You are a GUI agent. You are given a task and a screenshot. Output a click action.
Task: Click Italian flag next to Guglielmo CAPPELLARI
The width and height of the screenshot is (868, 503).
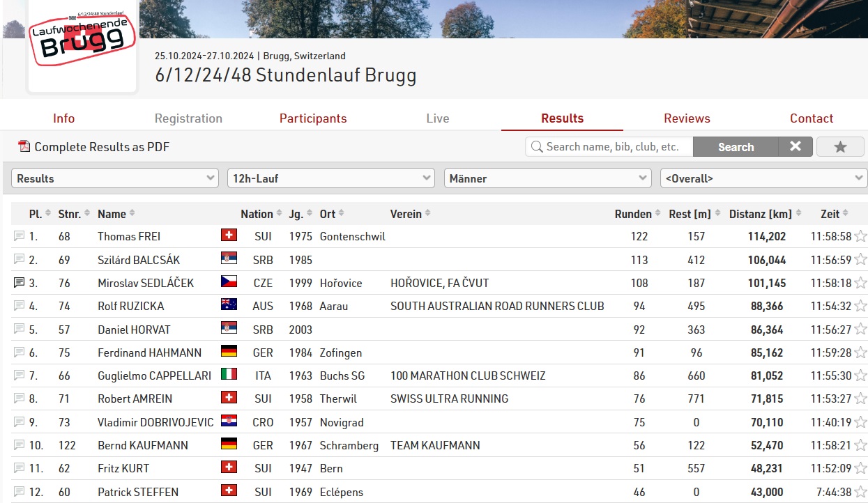coord(229,374)
